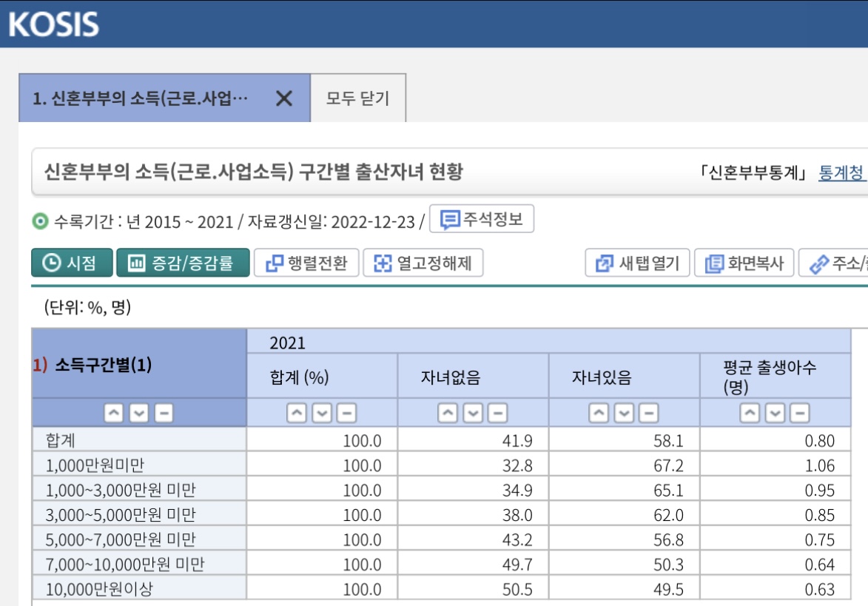Hide 평균 출생아수 column with minus icon
Image resolution: width=868 pixels, height=606 pixels.
[x=800, y=413]
